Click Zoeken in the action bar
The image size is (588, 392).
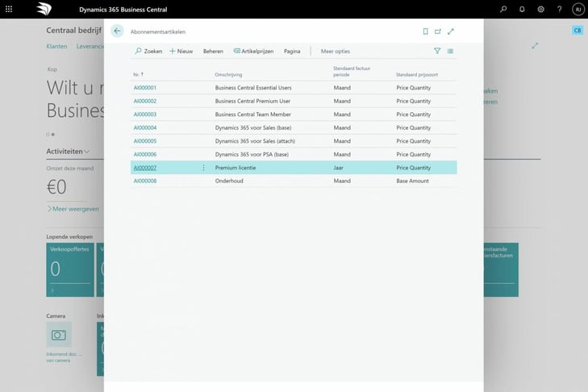point(149,51)
